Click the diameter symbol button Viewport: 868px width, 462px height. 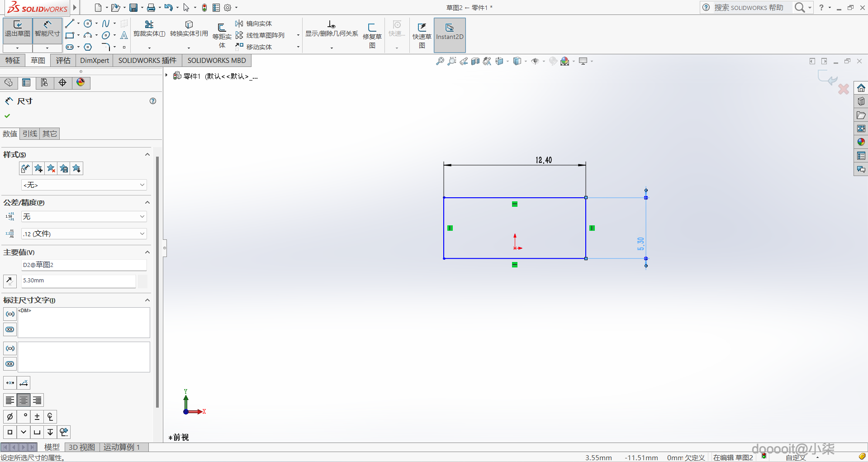(x=10, y=417)
